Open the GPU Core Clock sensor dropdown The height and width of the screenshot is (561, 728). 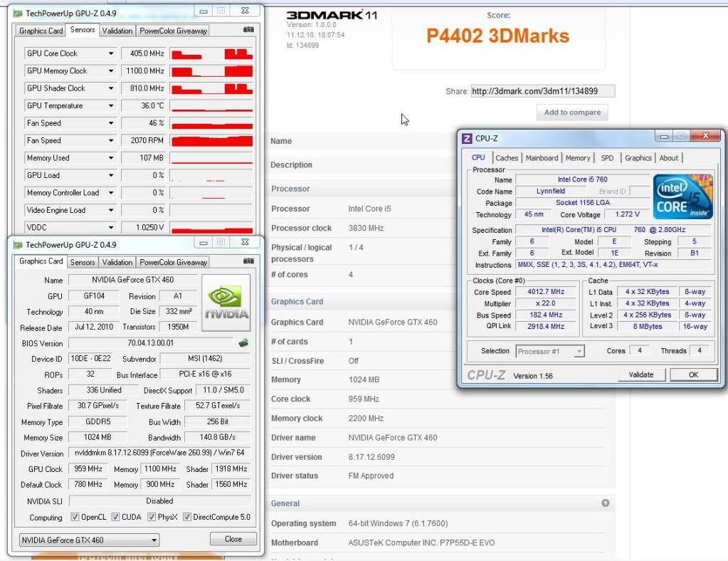[111, 53]
